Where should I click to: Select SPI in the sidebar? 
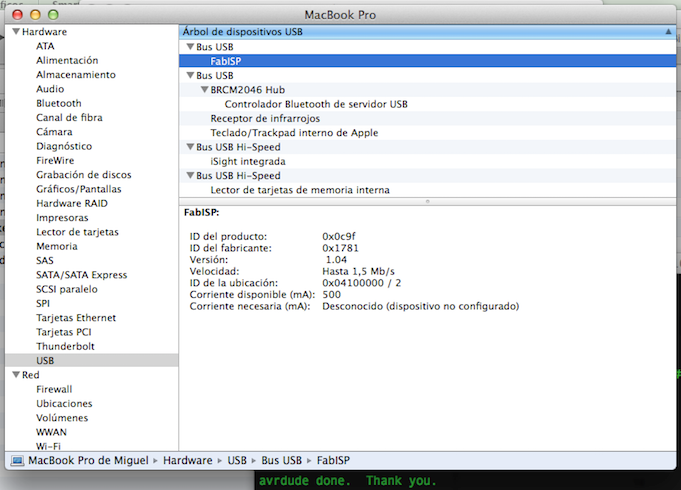pos(43,304)
